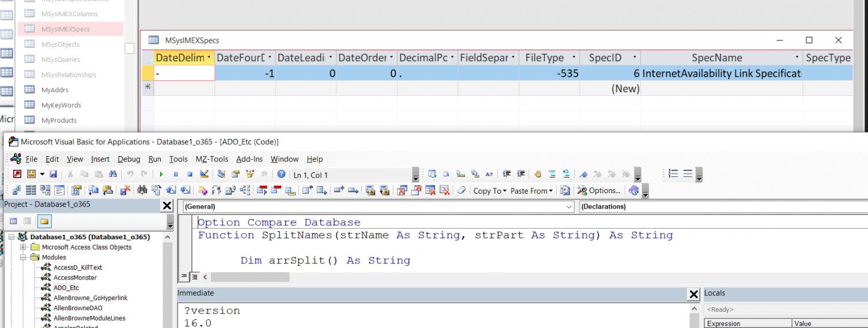
Task: Click the Uncomment Block icon
Action: [567, 174]
